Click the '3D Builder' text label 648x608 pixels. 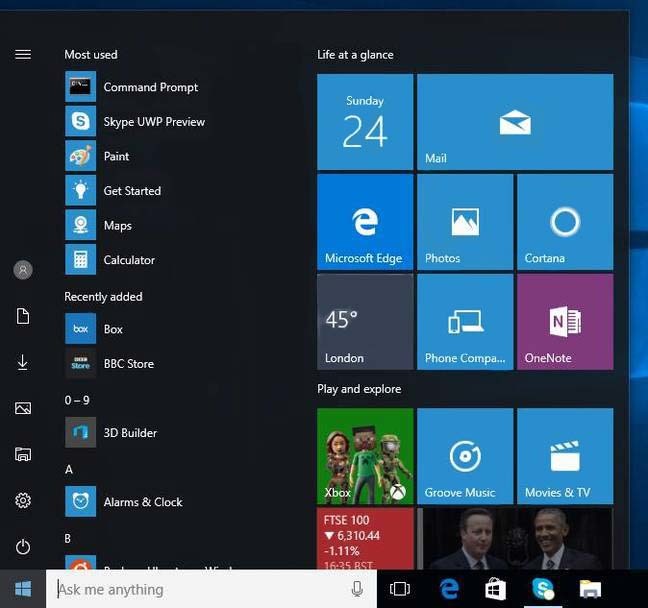click(130, 433)
